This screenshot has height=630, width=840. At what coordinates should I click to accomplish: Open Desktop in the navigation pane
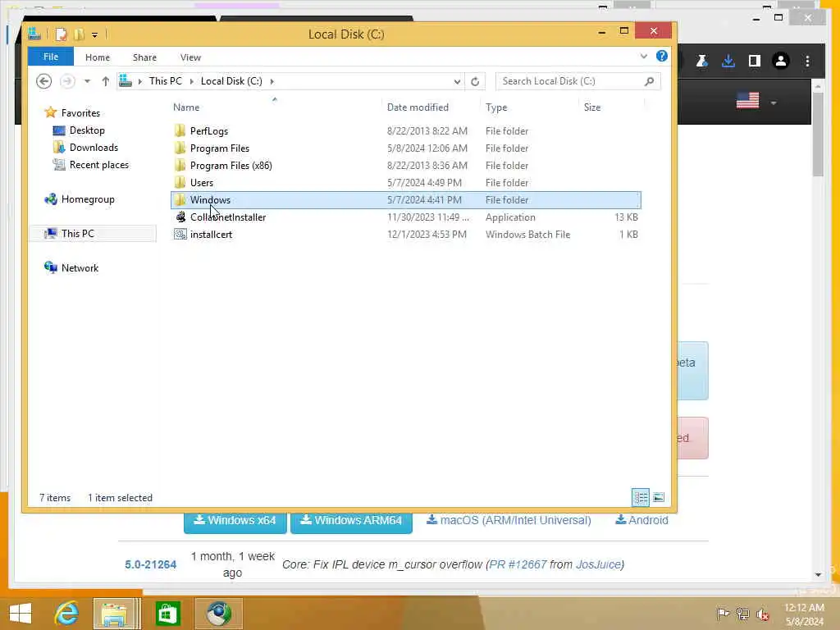(x=87, y=130)
